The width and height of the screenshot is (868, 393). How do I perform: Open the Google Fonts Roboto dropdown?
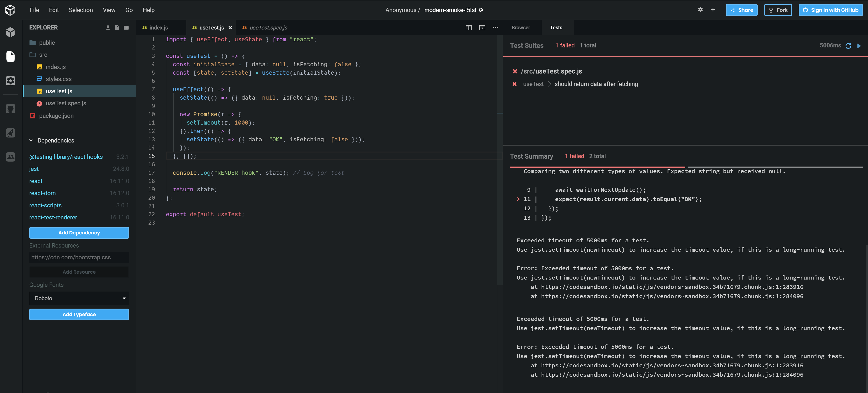[x=79, y=298]
